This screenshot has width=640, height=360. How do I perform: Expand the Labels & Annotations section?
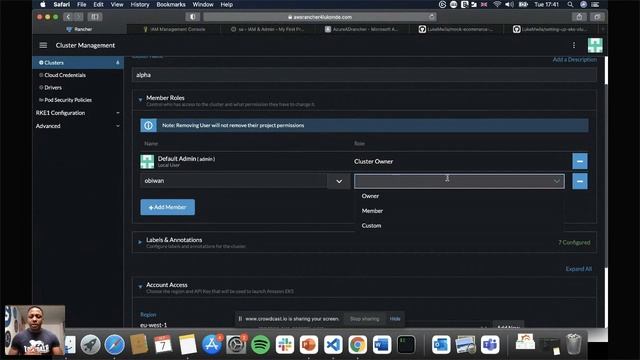click(140, 242)
